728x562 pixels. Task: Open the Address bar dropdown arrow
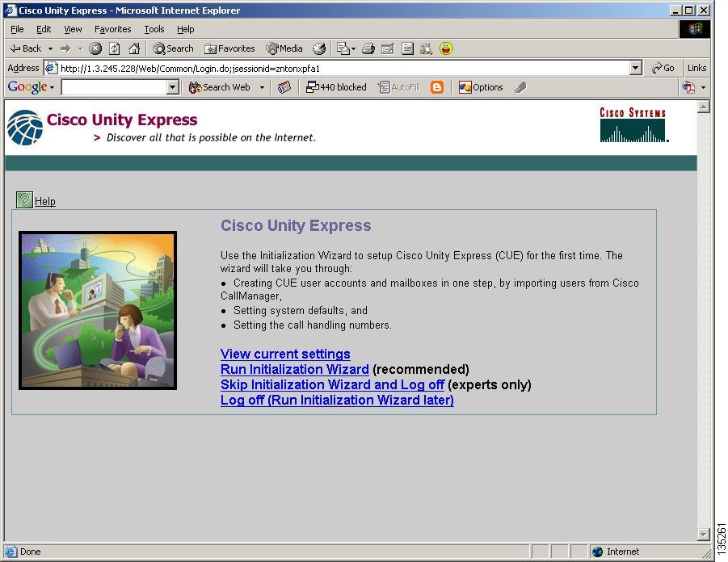point(636,68)
